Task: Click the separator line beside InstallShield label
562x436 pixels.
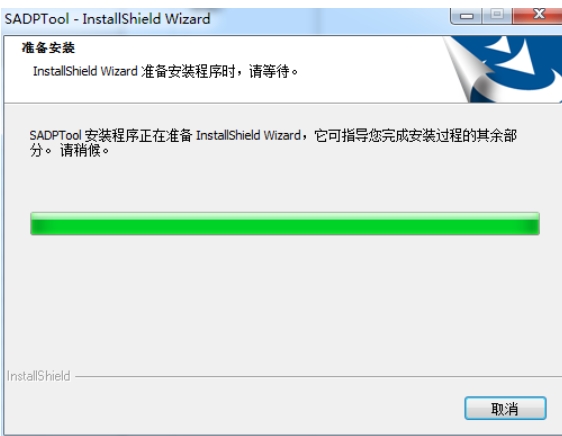Action: (x=318, y=376)
